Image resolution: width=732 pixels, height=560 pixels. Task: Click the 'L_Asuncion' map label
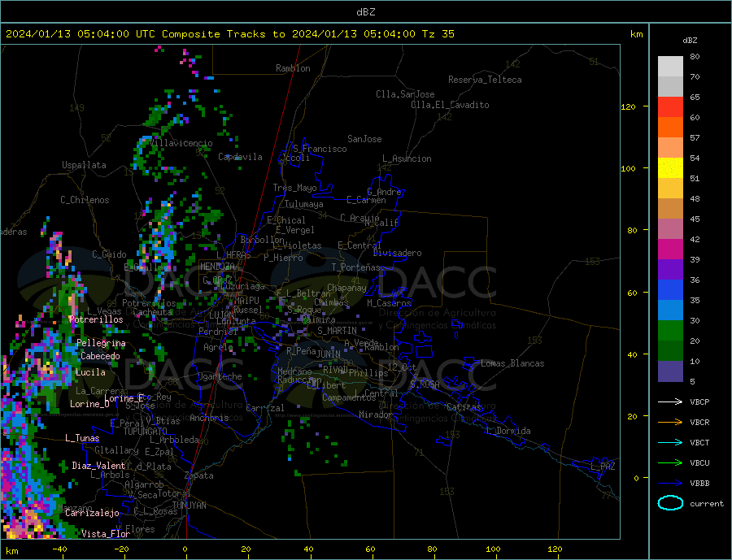(407, 158)
